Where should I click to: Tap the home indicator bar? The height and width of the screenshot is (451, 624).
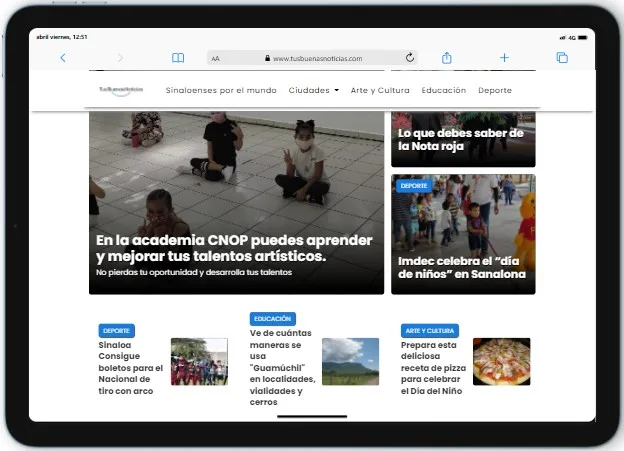point(312,416)
